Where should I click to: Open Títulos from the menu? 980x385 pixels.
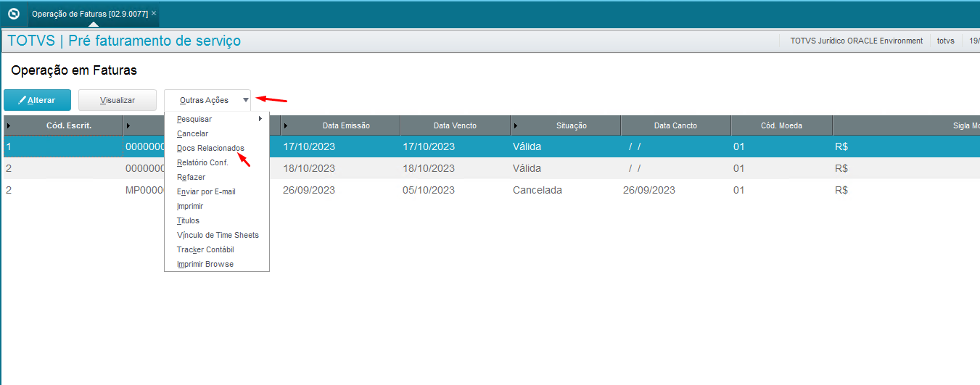pos(188,220)
